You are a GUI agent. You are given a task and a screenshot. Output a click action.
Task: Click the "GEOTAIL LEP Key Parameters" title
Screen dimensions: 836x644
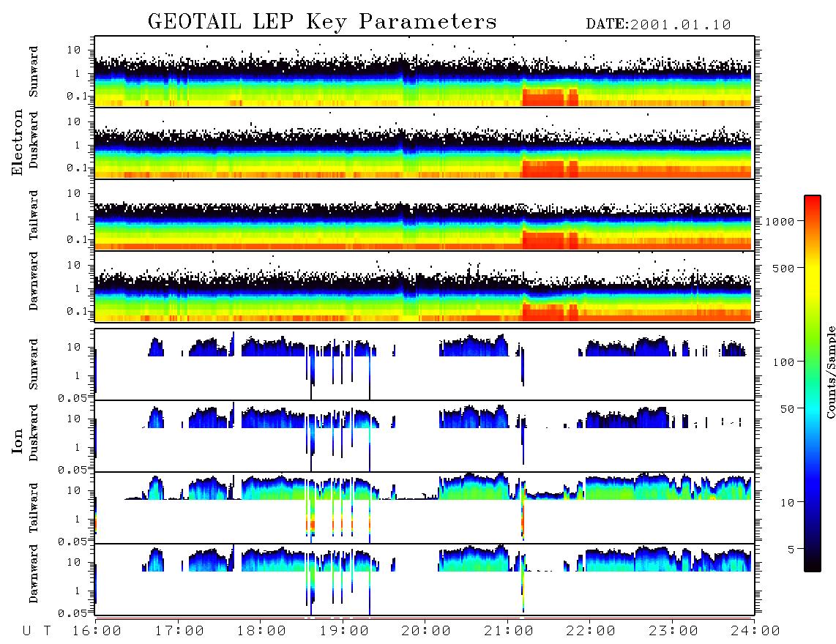click(x=322, y=22)
